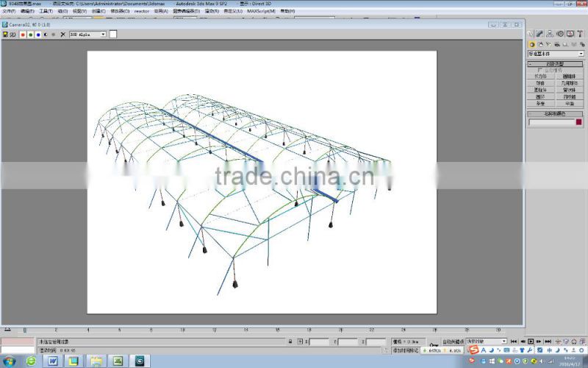
Task: Toggle the blue channel display
Action: coord(37,34)
